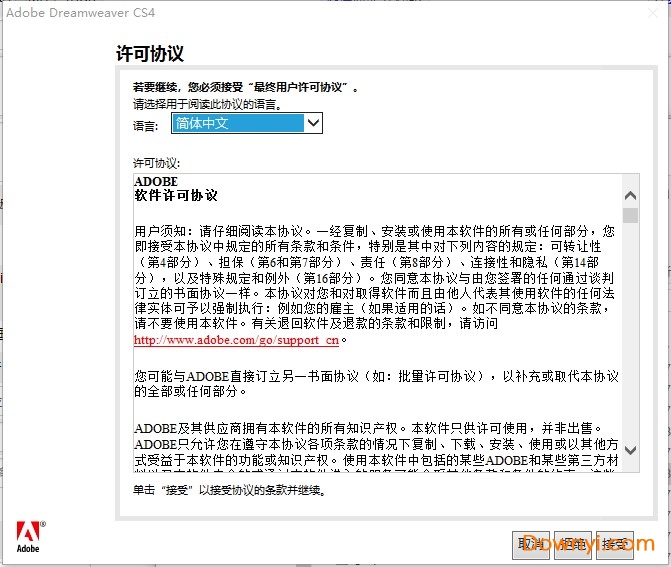671x567 pixels.
Task: Click the license text scrollbar down arrow
Action: click(630, 450)
